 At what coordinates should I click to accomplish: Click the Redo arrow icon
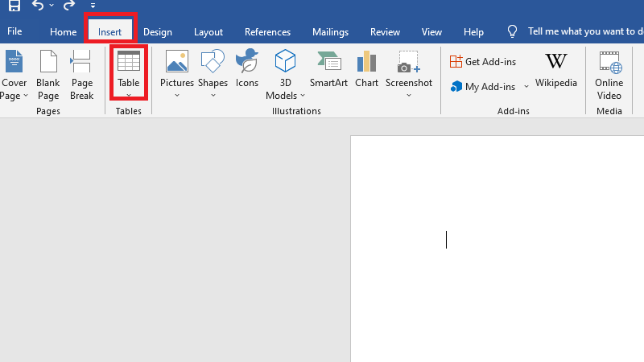pyautogui.click(x=68, y=6)
